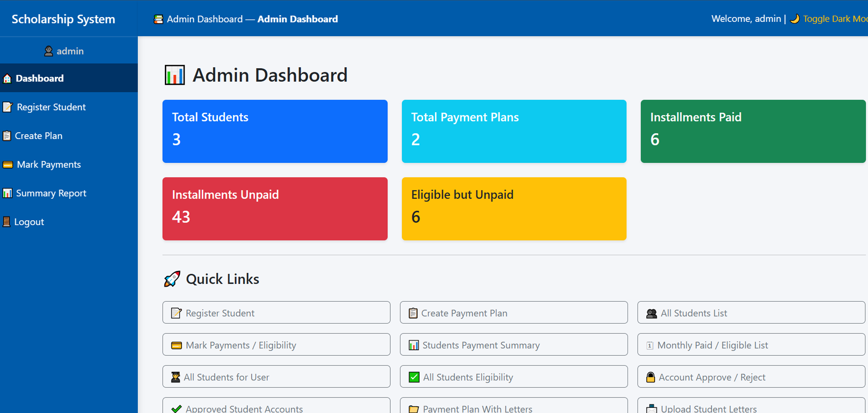Click the Account Approve / Reject button
Viewport: 868px width, 413px height.
pos(751,377)
